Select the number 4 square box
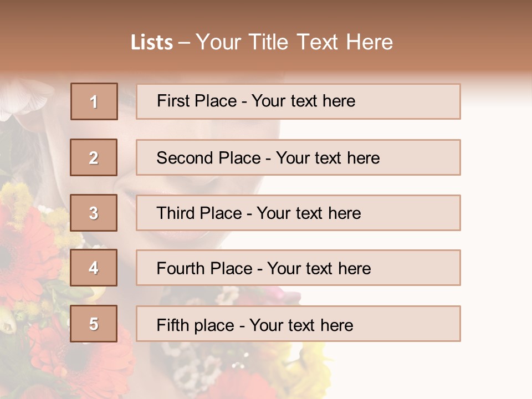This screenshot has height=399, width=532. tap(94, 268)
